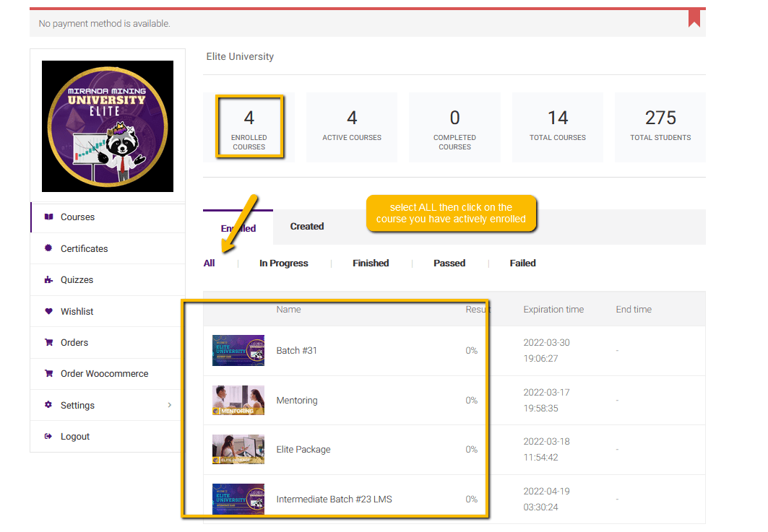Click the Quizzes puzzle piece icon
The width and height of the screenshot is (768, 532).
pos(48,280)
